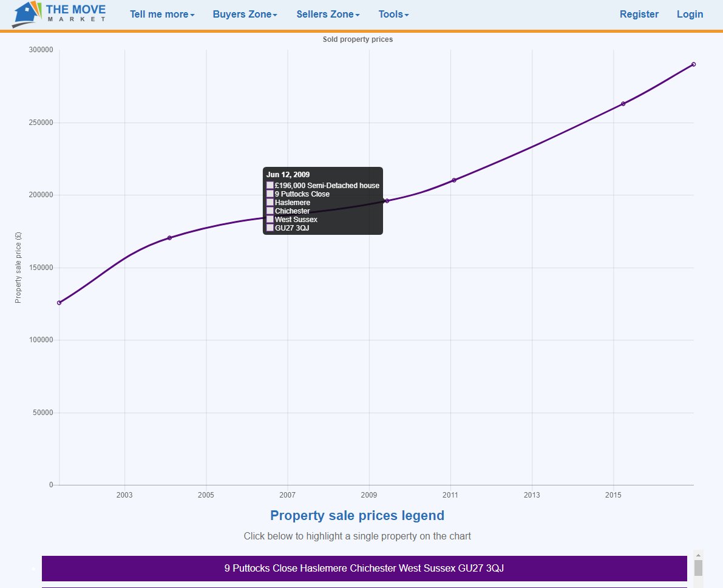Click the swatch next to West Sussex
Viewport: 723px width, 588px height.
270,219
